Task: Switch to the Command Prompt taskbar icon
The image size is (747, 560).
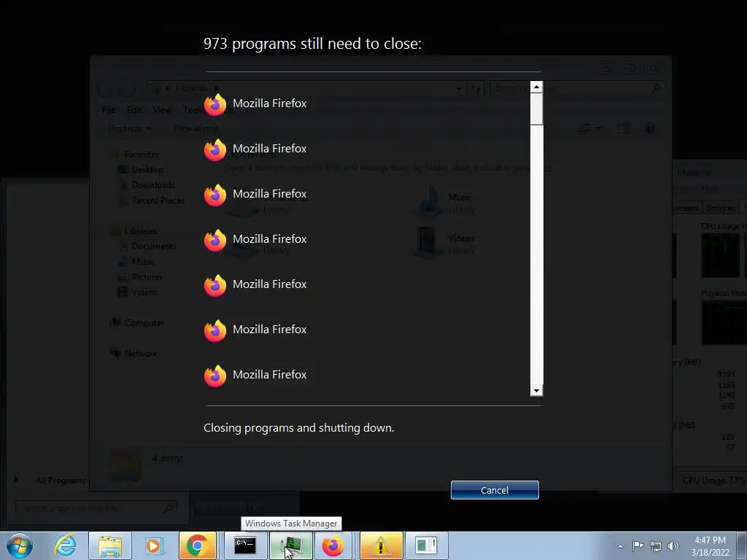Action: [x=245, y=545]
